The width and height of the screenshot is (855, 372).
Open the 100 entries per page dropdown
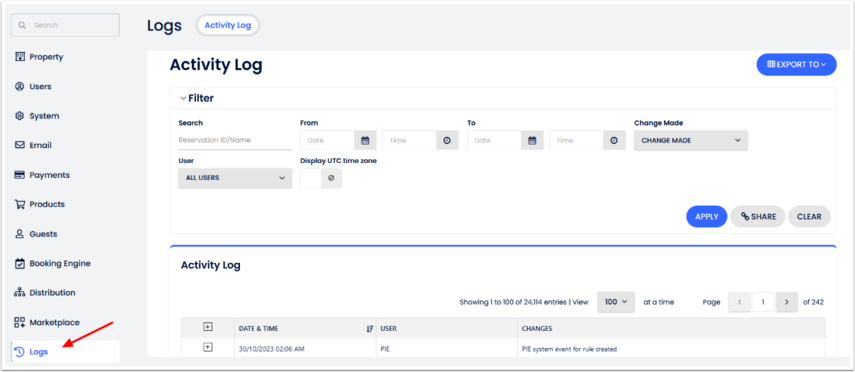[616, 302]
